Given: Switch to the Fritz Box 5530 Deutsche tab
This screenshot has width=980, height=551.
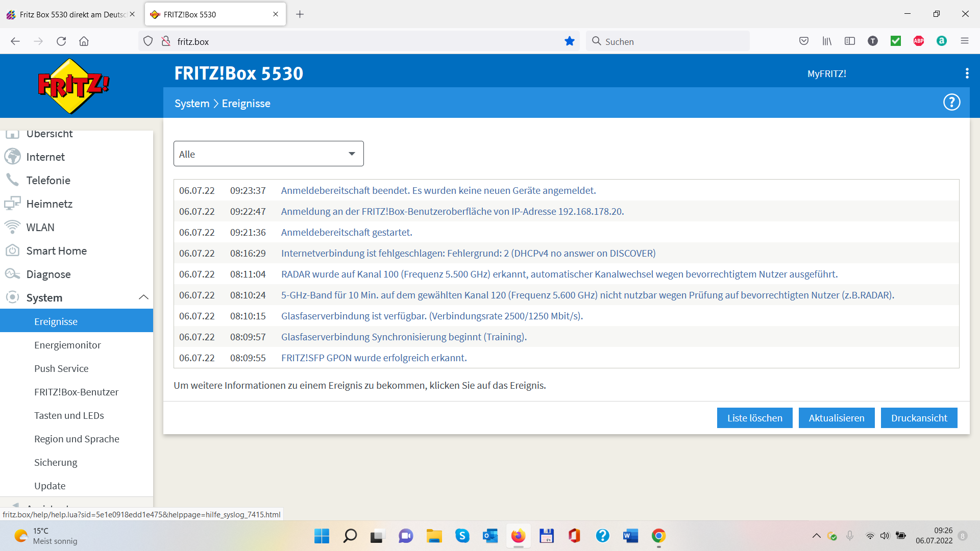Looking at the screenshot, I should (71, 14).
